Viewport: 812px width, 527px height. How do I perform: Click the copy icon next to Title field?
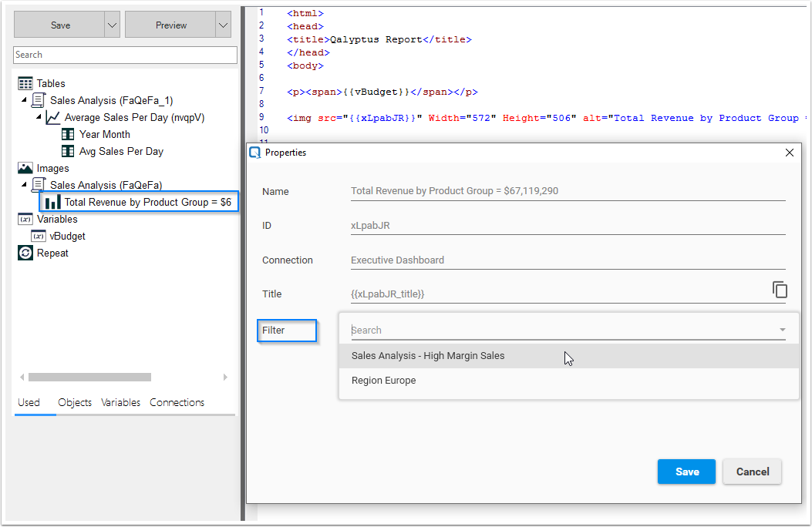coord(780,290)
